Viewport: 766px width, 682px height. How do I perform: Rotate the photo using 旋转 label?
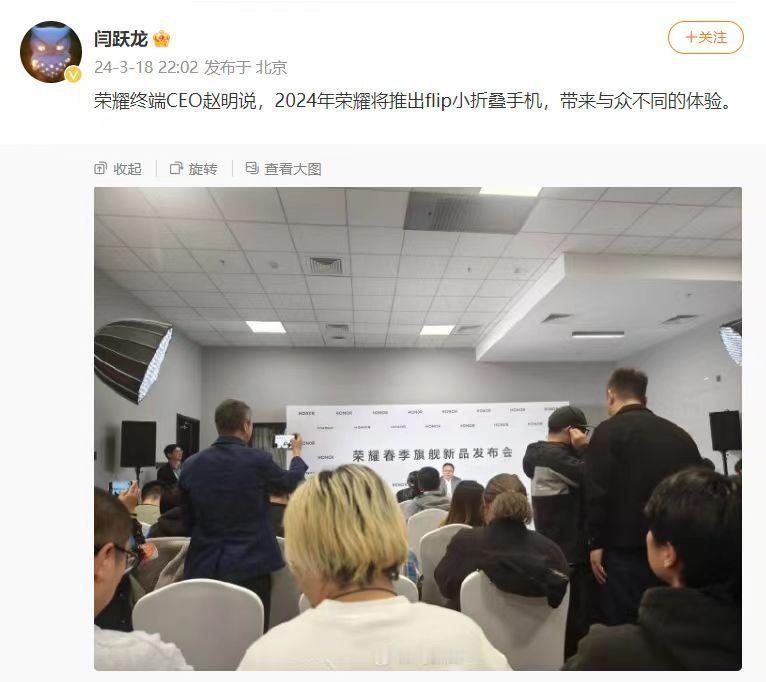coord(203,169)
